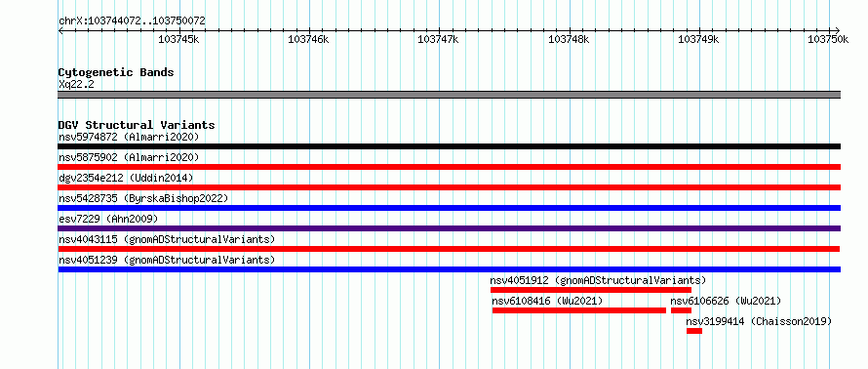Click the 103746k ruler position
The width and height of the screenshot is (868, 369).
pos(308,39)
